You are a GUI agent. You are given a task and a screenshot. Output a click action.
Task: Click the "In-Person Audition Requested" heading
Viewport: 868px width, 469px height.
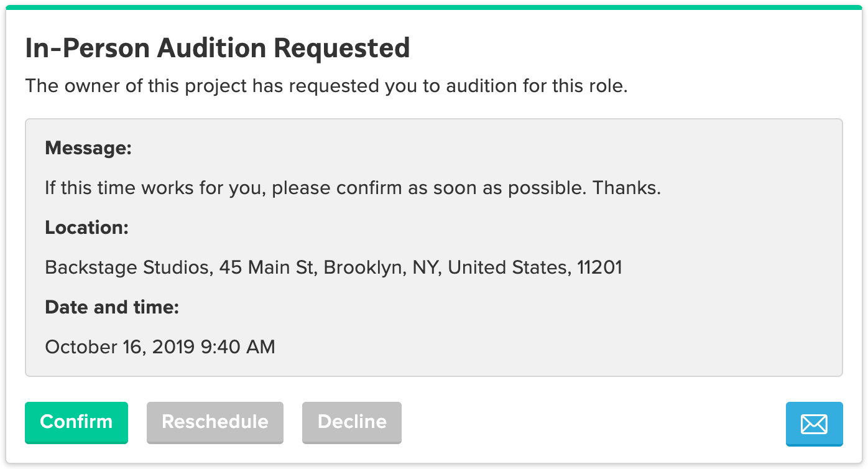(218, 49)
